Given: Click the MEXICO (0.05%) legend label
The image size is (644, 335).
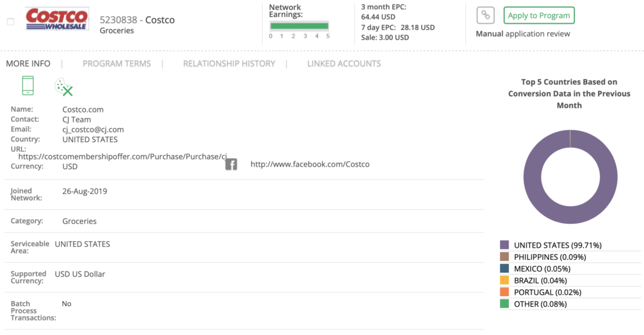Looking at the screenshot, I should (x=542, y=269).
